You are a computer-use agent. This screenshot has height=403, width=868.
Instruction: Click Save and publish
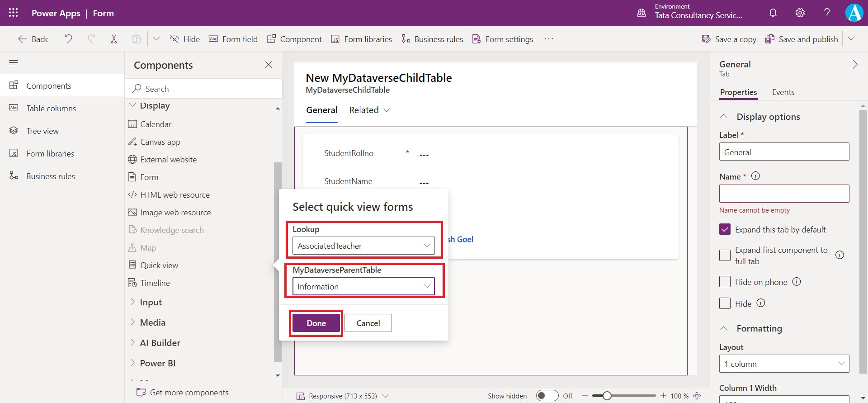tap(802, 39)
